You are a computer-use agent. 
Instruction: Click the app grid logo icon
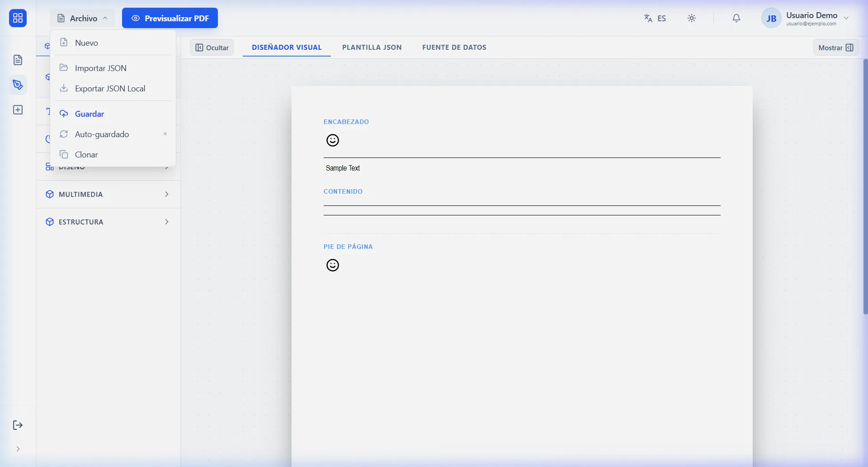[x=18, y=18]
